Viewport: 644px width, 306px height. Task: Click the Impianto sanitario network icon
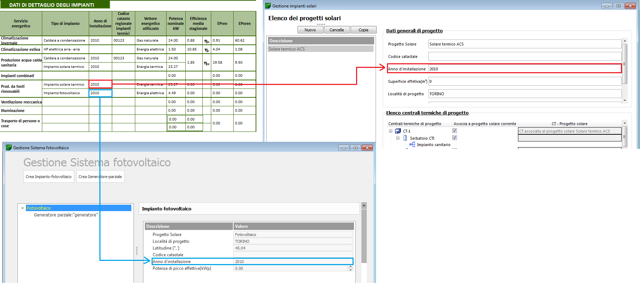click(x=412, y=145)
